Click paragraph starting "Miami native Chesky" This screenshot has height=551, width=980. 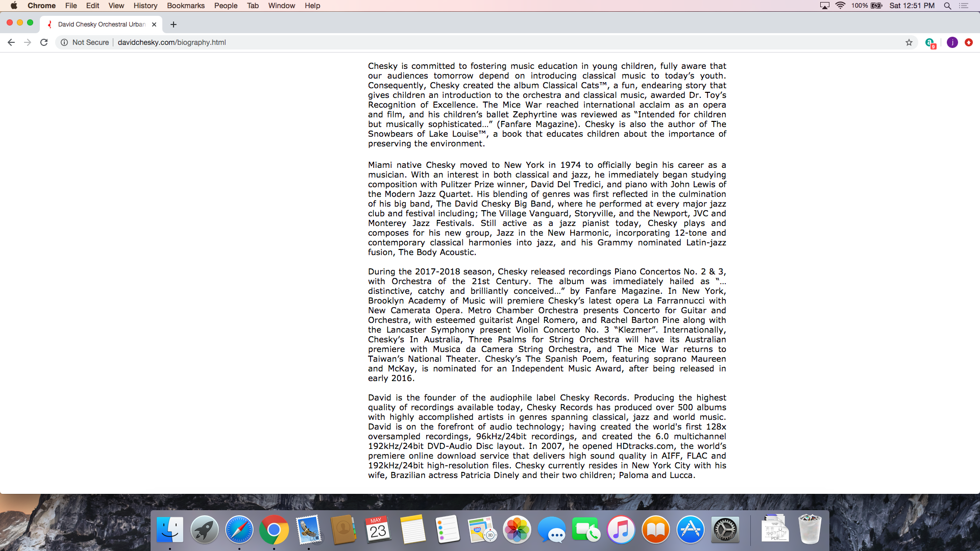pos(547,209)
